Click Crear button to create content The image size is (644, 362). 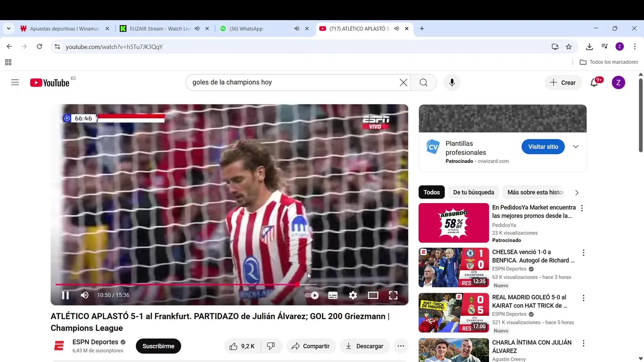(x=563, y=82)
